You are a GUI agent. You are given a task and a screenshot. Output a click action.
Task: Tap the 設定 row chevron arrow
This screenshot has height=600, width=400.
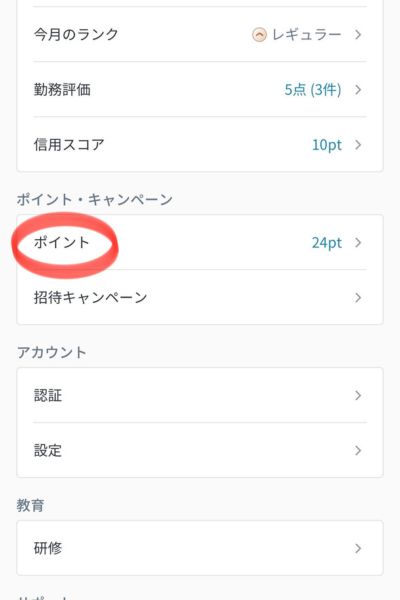[x=358, y=450]
